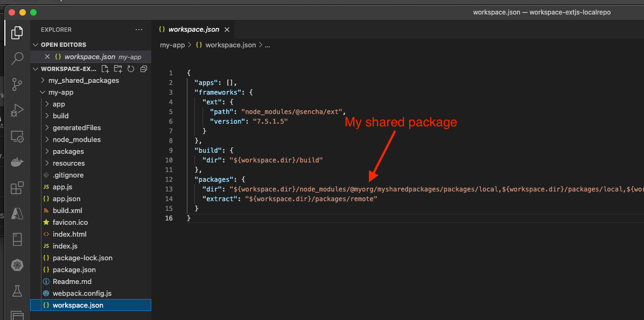
Task: Open package.json from the file tree
Action: [74, 270]
